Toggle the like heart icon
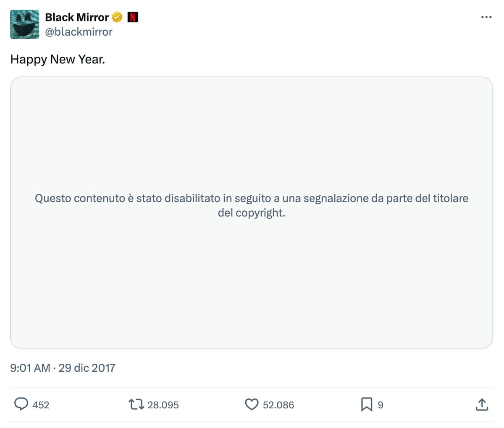 click(x=251, y=404)
